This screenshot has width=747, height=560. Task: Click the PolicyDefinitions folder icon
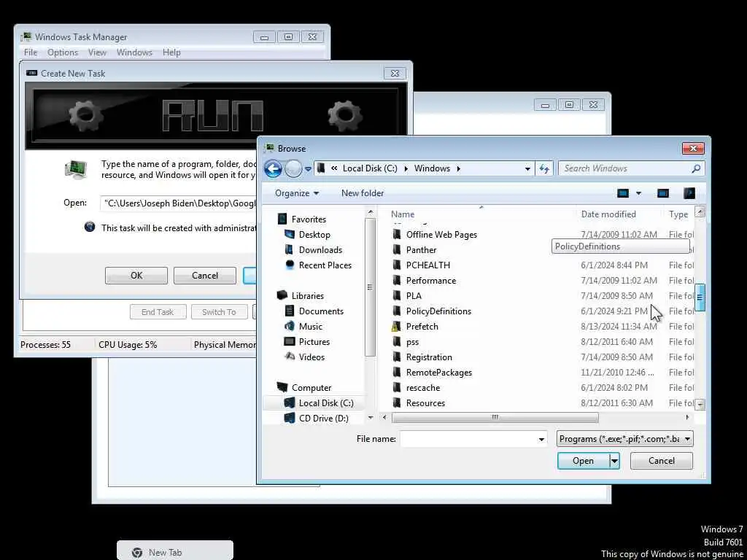tap(396, 311)
